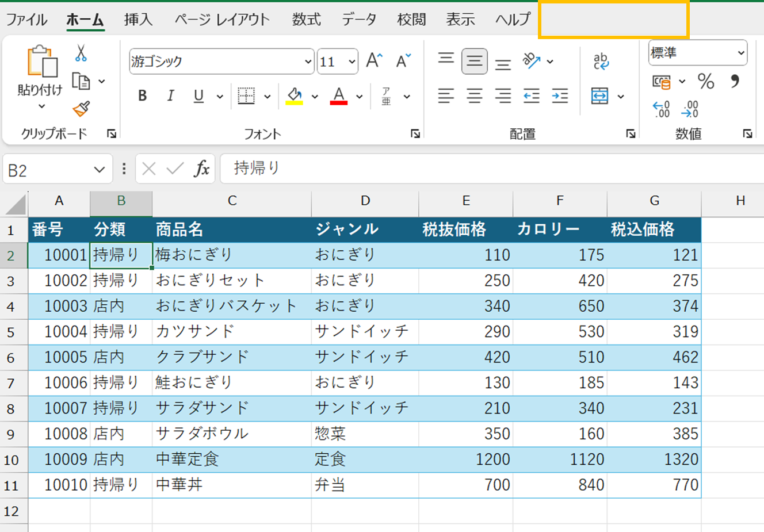The image size is (764, 532).
Task: Select column C header
Action: coord(232,201)
